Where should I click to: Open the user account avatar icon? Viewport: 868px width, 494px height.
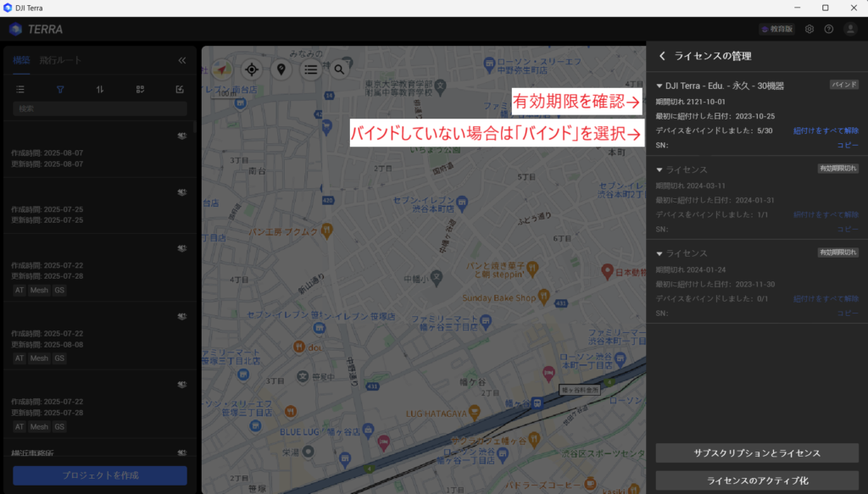click(x=850, y=29)
